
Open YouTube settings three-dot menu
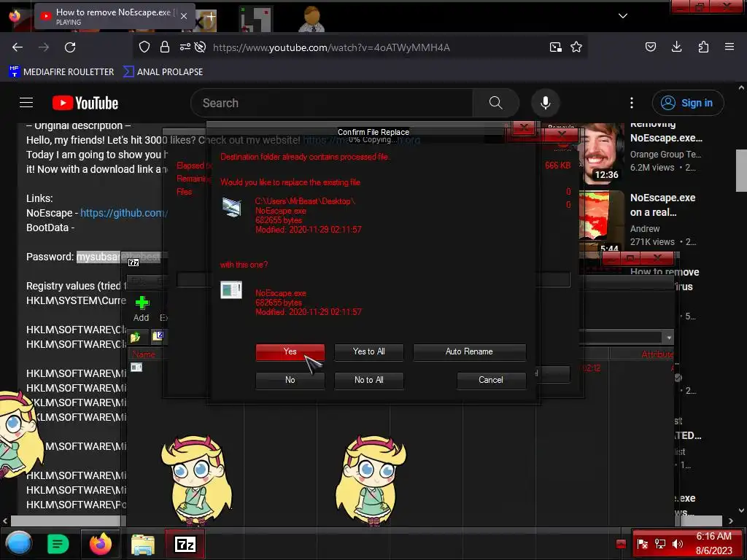[x=632, y=103]
